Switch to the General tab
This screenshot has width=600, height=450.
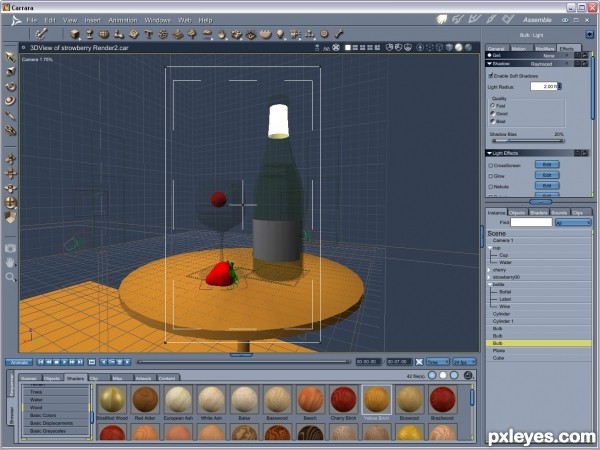click(x=496, y=49)
